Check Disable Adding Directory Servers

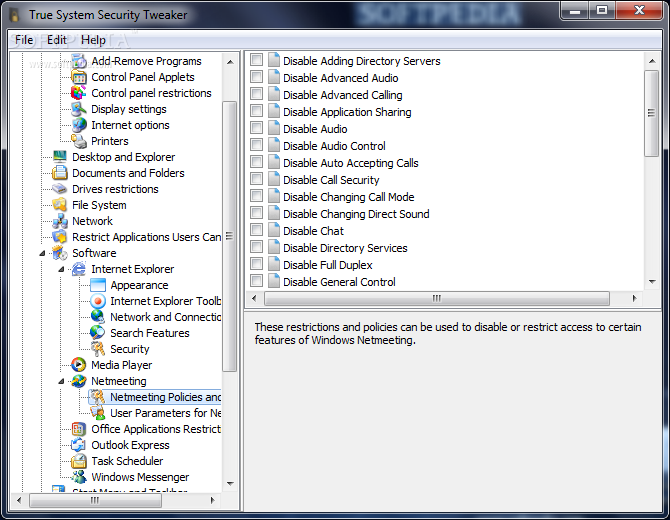[256, 59]
